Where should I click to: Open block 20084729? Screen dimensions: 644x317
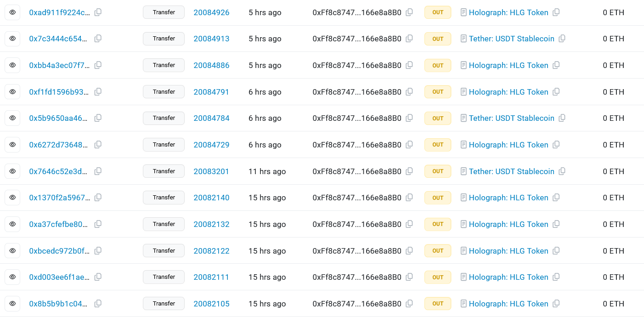pyautogui.click(x=211, y=145)
